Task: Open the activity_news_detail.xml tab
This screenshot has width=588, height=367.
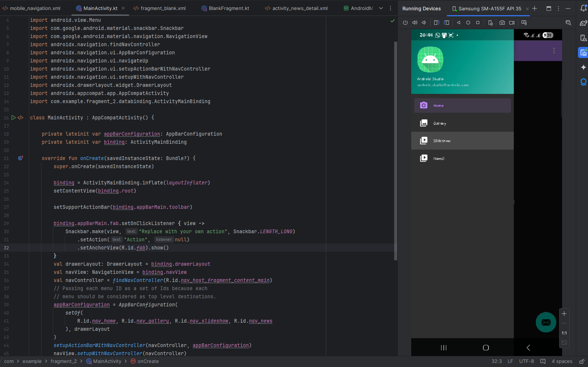Action: (x=296, y=8)
